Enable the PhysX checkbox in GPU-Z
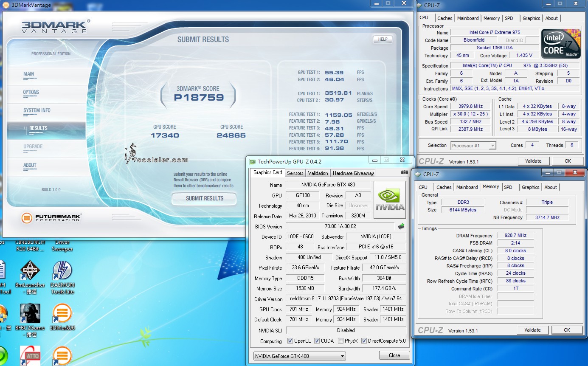The height and width of the screenshot is (366, 588). click(x=342, y=341)
